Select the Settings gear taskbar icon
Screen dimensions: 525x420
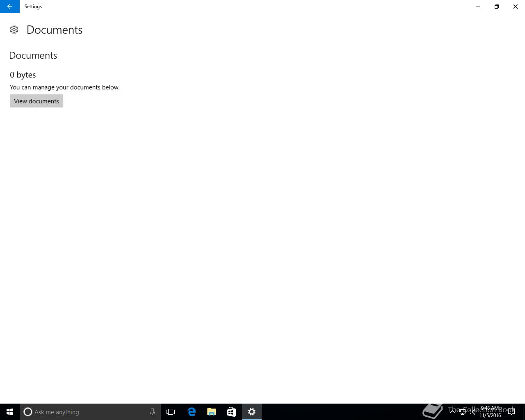point(252,412)
